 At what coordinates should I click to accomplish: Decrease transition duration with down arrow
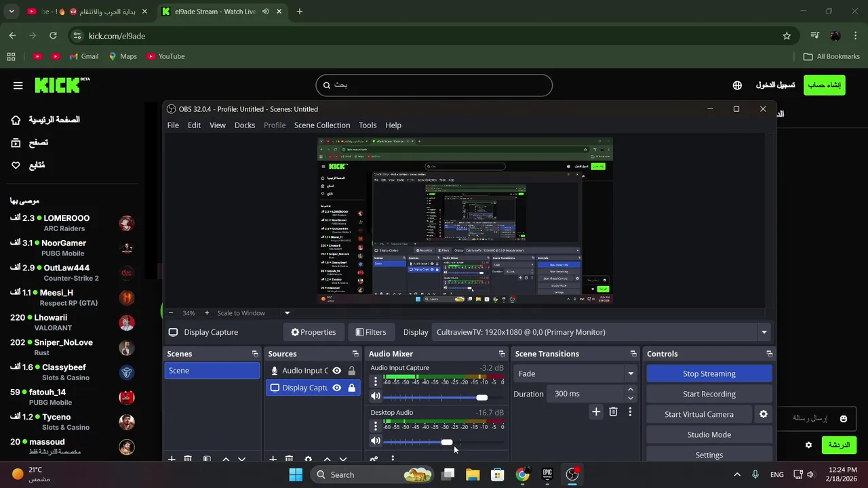click(631, 398)
